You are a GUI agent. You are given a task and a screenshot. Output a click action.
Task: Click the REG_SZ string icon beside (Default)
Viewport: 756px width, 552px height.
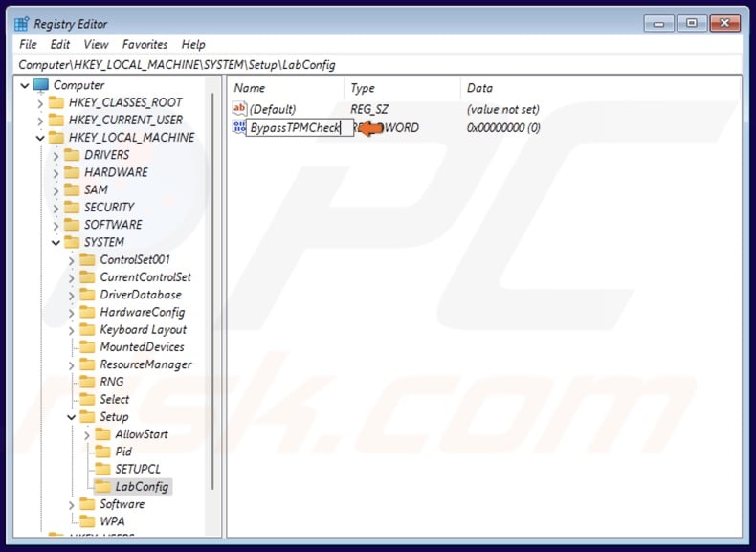click(239, 108)
